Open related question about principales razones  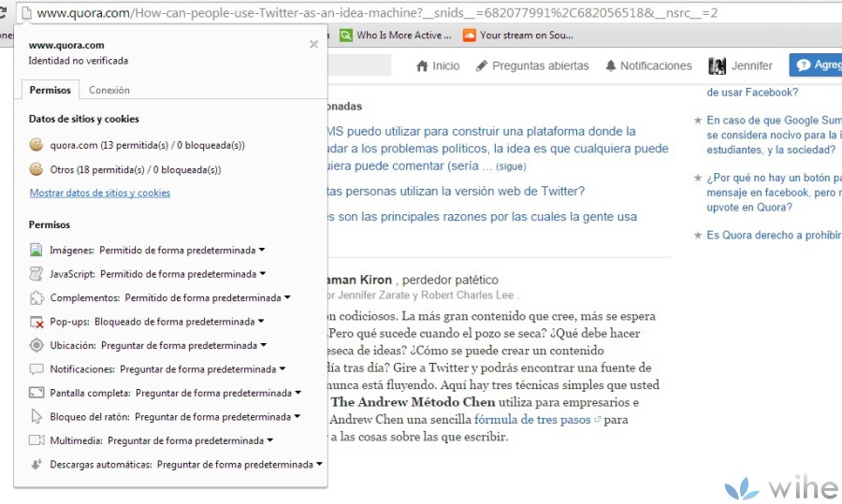tap(482, 217)
